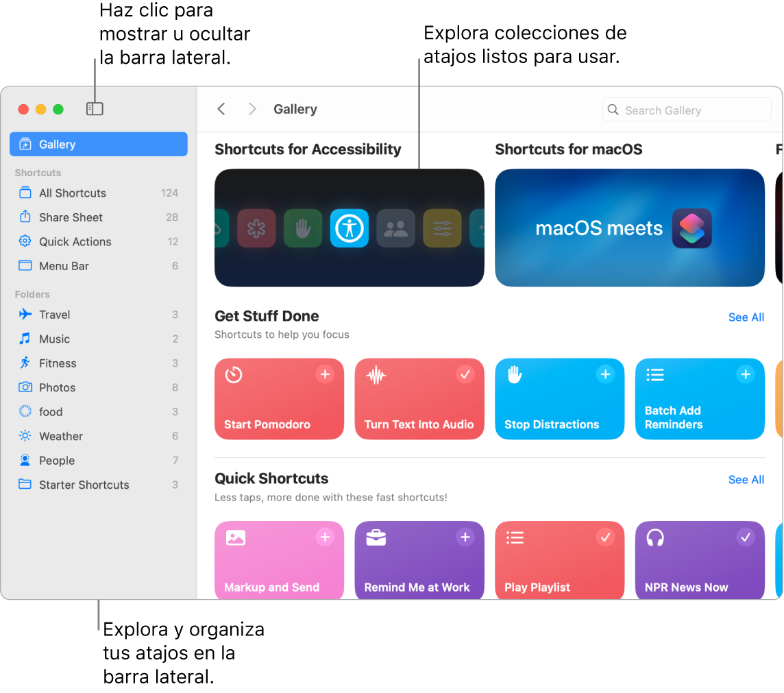Click the share icon beside Share Sheet
Viewport: 784px width, 693px height.
click(25, 217)
